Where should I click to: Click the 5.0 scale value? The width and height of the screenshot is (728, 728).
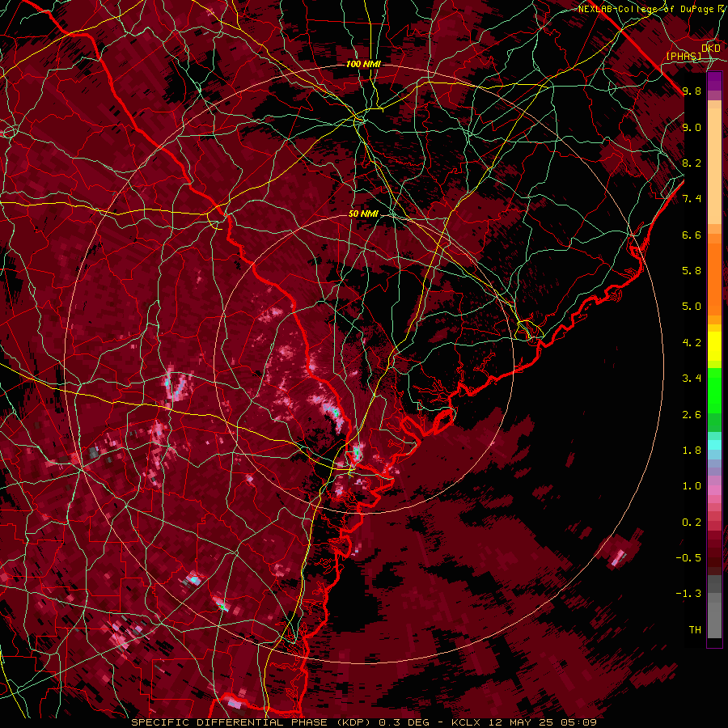point(692,307)
